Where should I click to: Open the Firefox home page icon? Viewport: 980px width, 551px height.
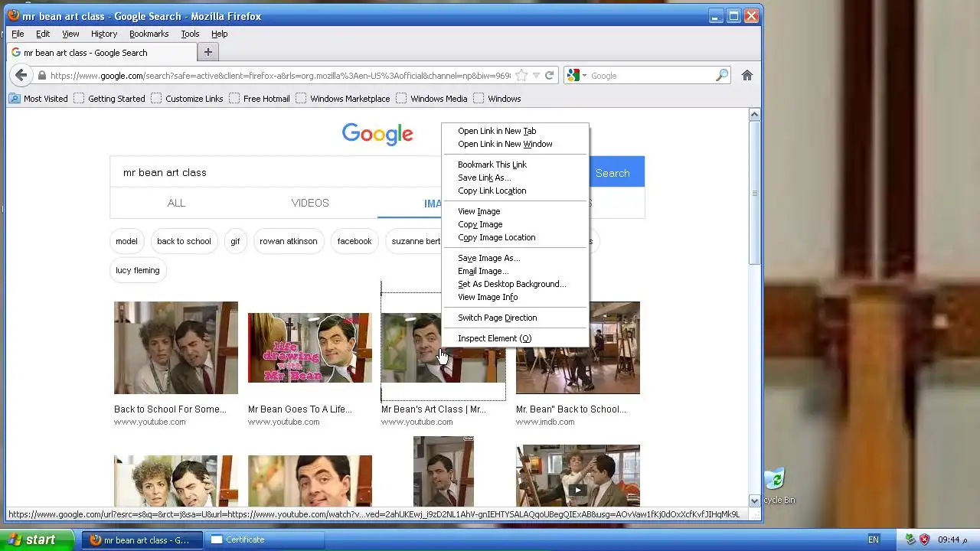click(x=747, y=75)
